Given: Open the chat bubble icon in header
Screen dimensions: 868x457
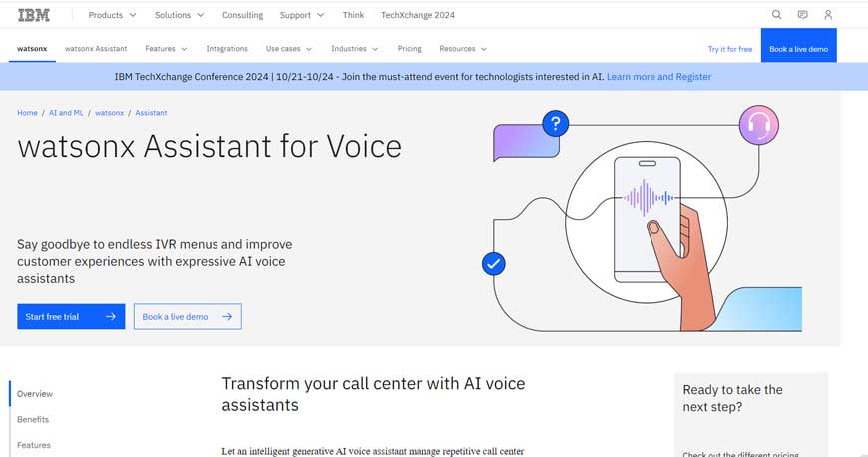Looking at the screenshot, I should [802, 15].
